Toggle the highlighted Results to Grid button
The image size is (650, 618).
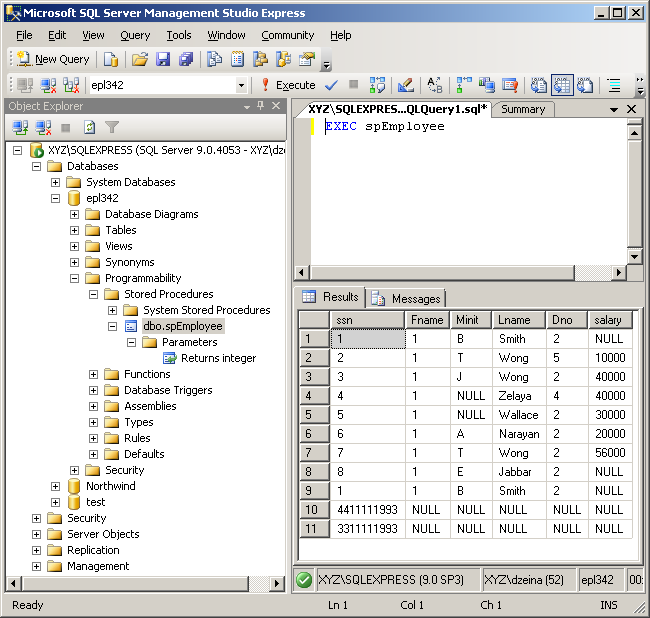[562, 85]
